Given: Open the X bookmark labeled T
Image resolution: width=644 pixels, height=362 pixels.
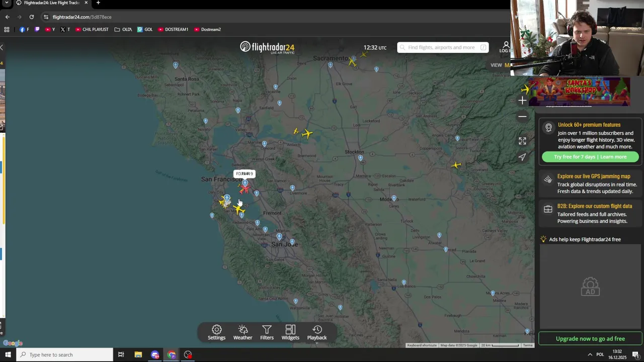Looking at the screenshot, I should 65,29.
